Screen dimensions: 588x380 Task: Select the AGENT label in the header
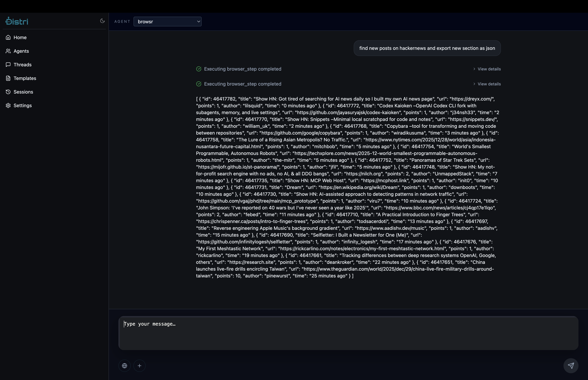click(x=122, y=21)
